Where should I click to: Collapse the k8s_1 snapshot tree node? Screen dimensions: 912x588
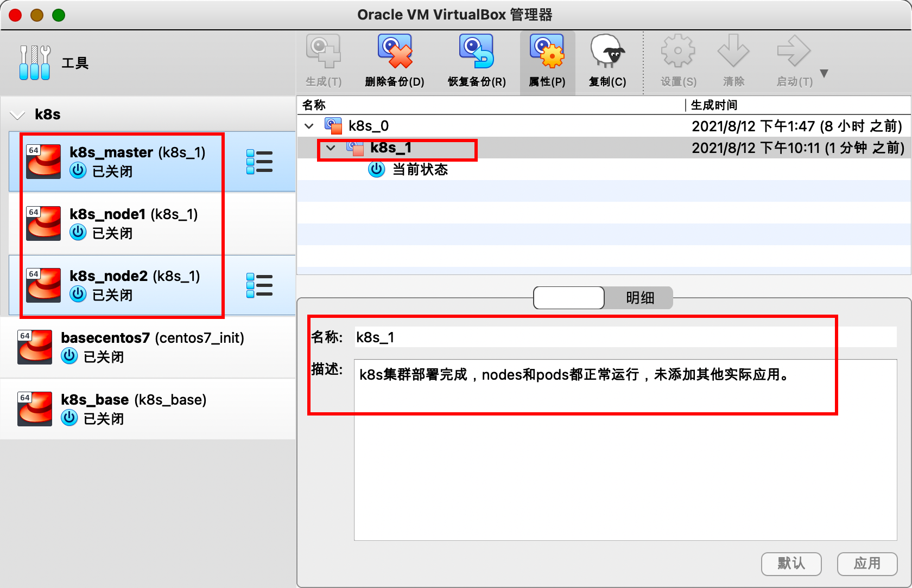(x=331, y=148)
